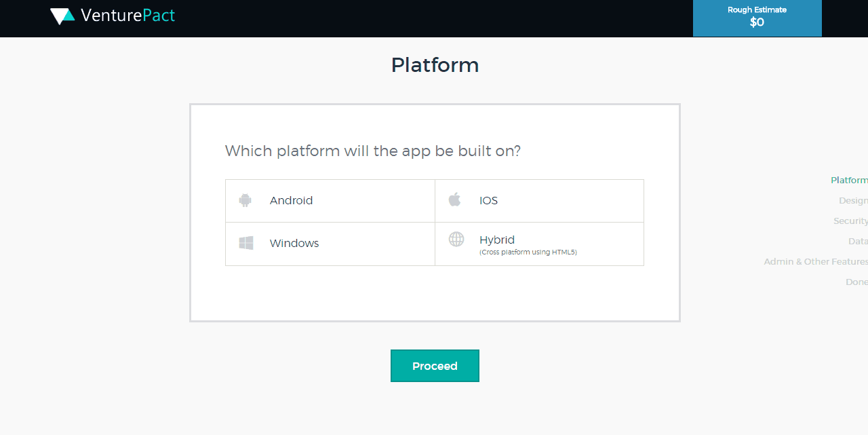Navigate to the Data step
868x435 pixels.
857,242
